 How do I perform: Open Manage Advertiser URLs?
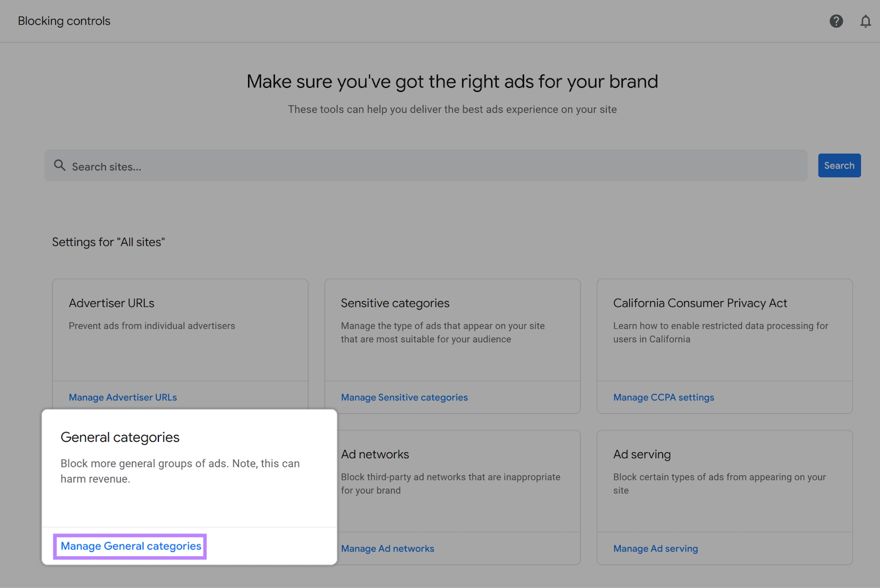tap(123, 397)
